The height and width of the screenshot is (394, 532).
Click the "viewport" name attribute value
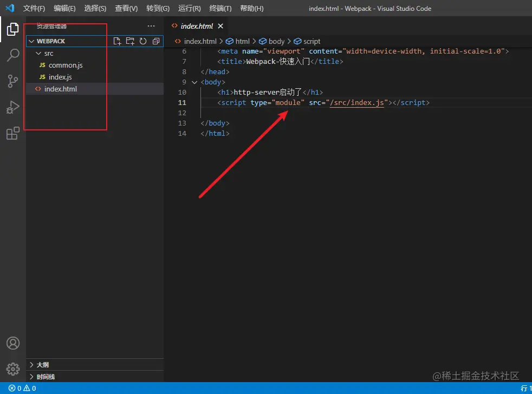tap(284, 51)
